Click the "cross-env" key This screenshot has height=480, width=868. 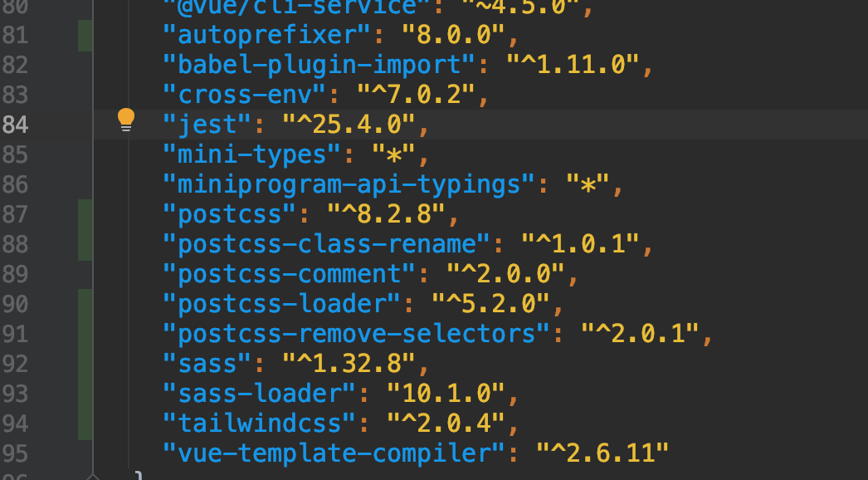[x=244, y=95]
